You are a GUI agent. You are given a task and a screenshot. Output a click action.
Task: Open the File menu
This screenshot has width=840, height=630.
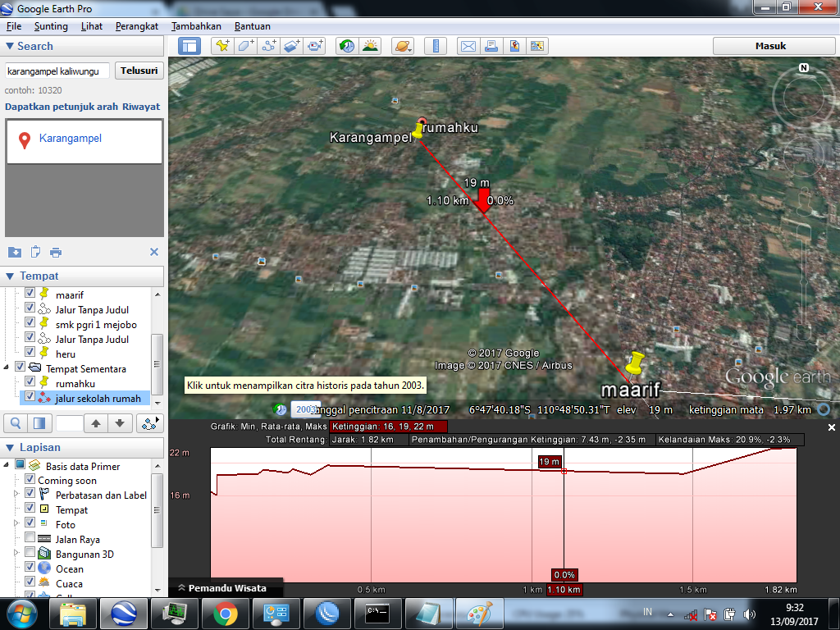coord(14,26)
